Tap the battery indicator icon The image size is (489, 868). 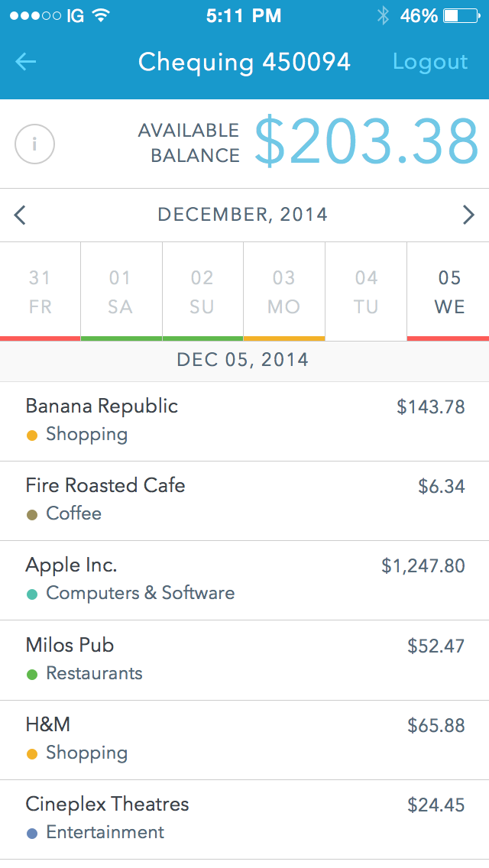pyautogui.click(x=461, y=16)
